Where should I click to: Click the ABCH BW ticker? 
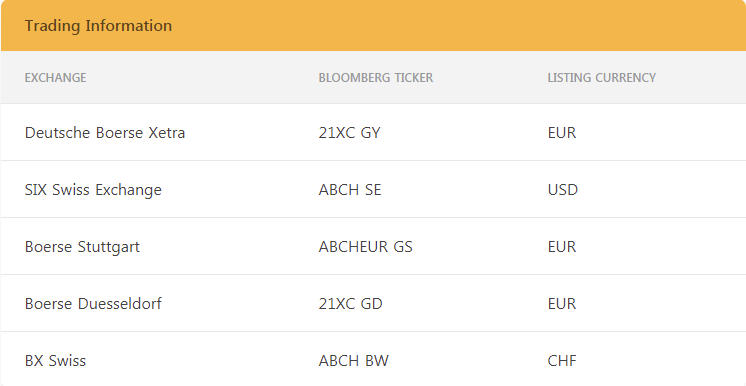[353, 361]
